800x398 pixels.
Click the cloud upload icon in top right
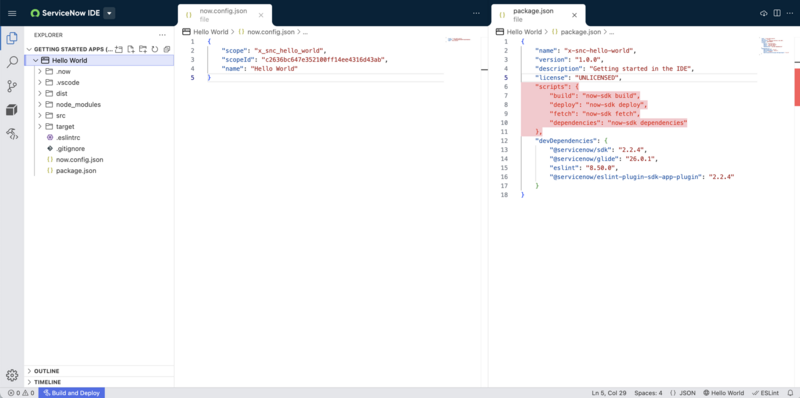click(x=763, y=13)
